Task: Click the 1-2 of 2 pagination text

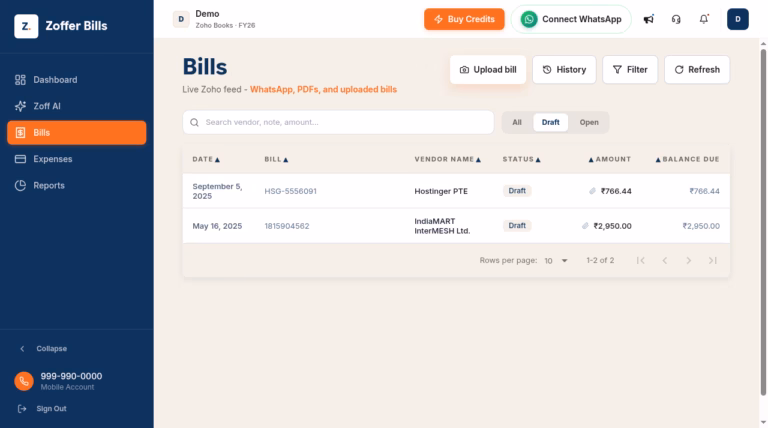Action: [600, 261]
